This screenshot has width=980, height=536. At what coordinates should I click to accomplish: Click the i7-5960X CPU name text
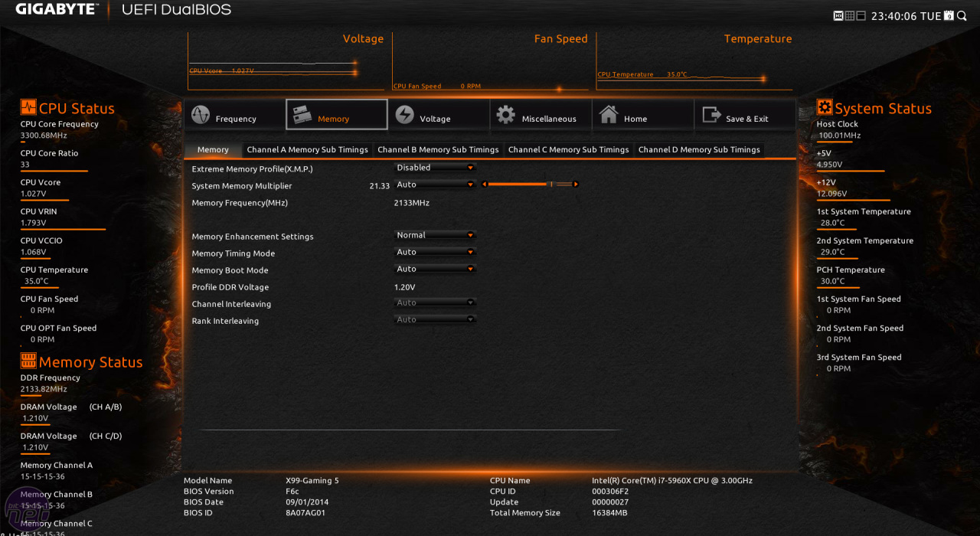click(x=672, y=480)
